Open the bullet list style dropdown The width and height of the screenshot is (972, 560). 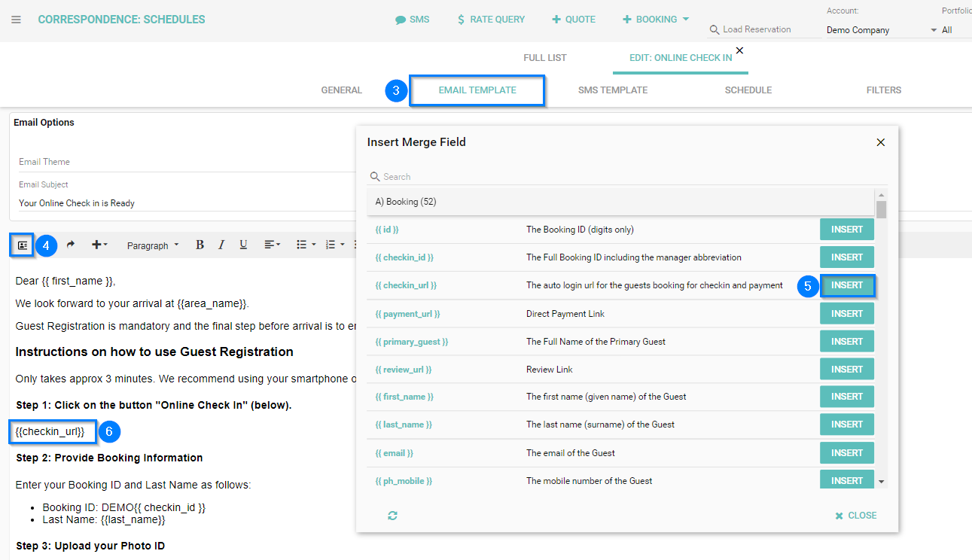[305, 245]
